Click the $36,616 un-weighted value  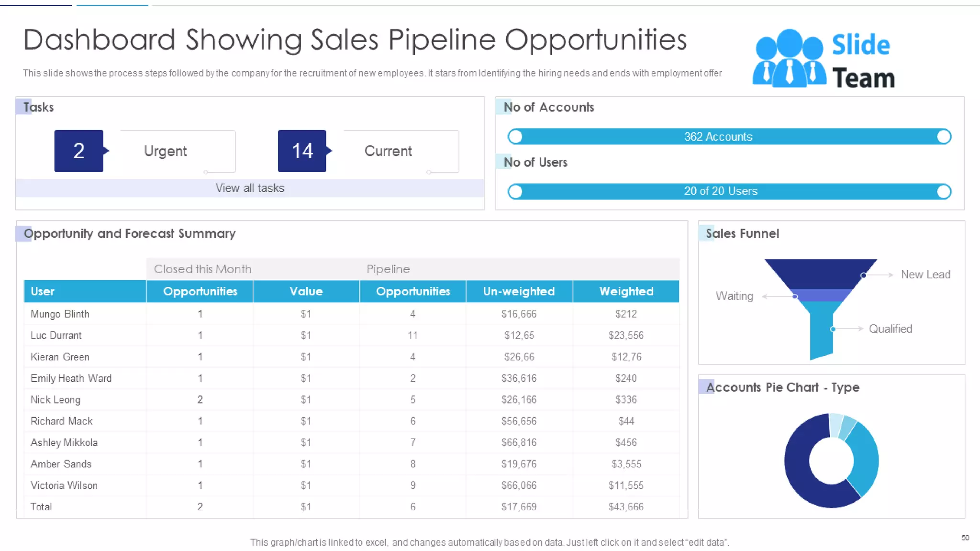point(519,378)
